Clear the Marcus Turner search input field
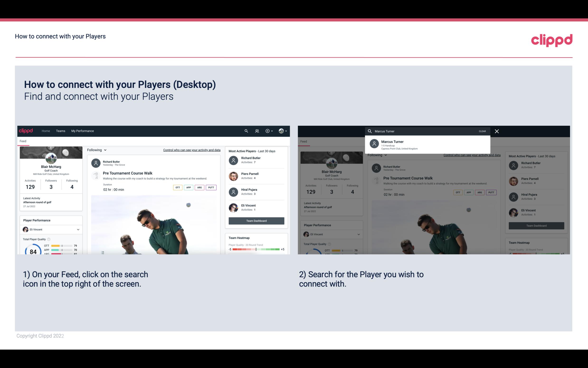Image resolution: width=588 pixels, height=368 pixels. (483, 131)
